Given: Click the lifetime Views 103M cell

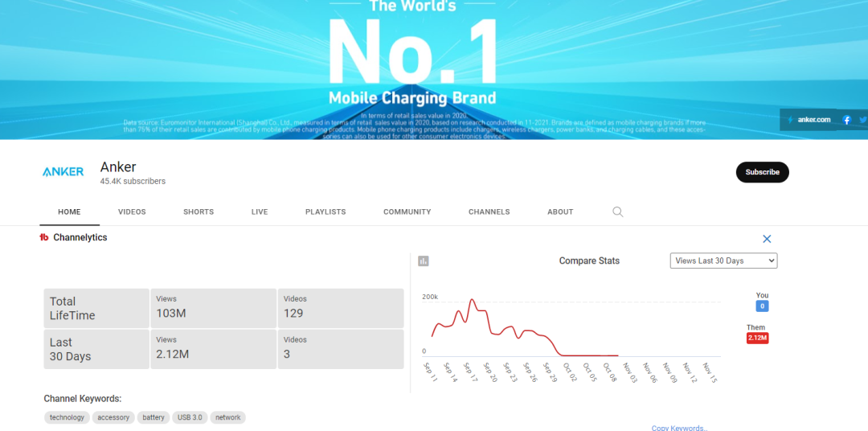Looking at the screenshot, I should 213,308.
